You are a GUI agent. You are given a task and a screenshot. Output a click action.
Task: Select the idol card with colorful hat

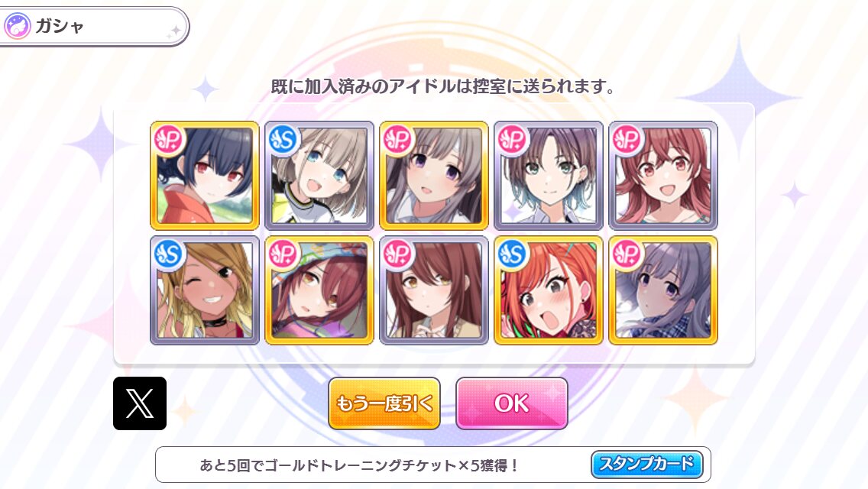319,290
